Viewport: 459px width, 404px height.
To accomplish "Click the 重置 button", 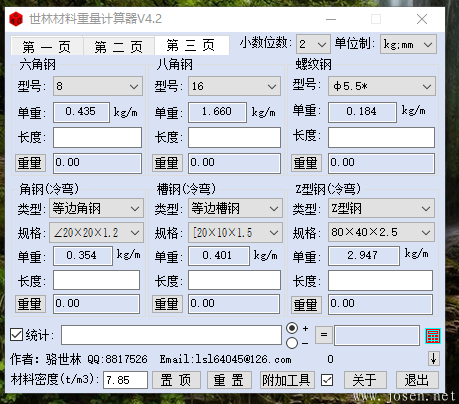I will 229,380.
